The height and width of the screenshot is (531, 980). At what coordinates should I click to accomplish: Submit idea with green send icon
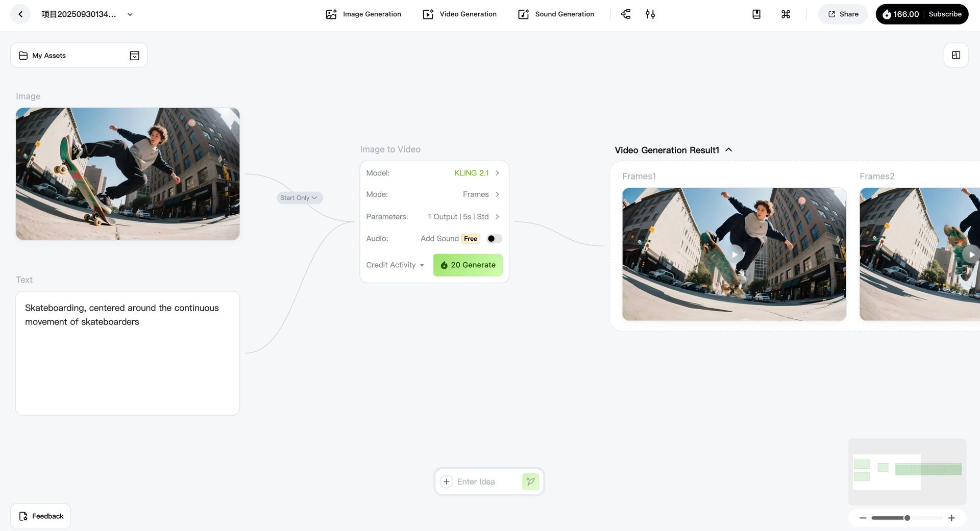530,482
